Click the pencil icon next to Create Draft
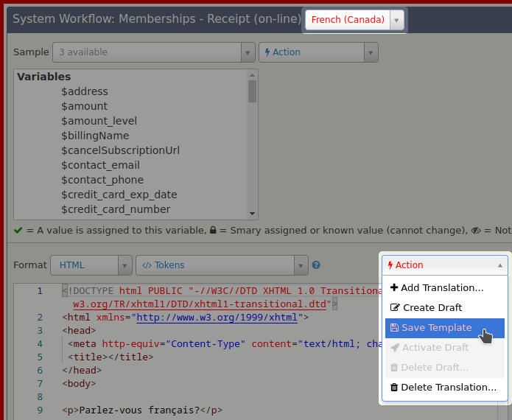Viewport: 512px width, 420px height. coord(394,308)
